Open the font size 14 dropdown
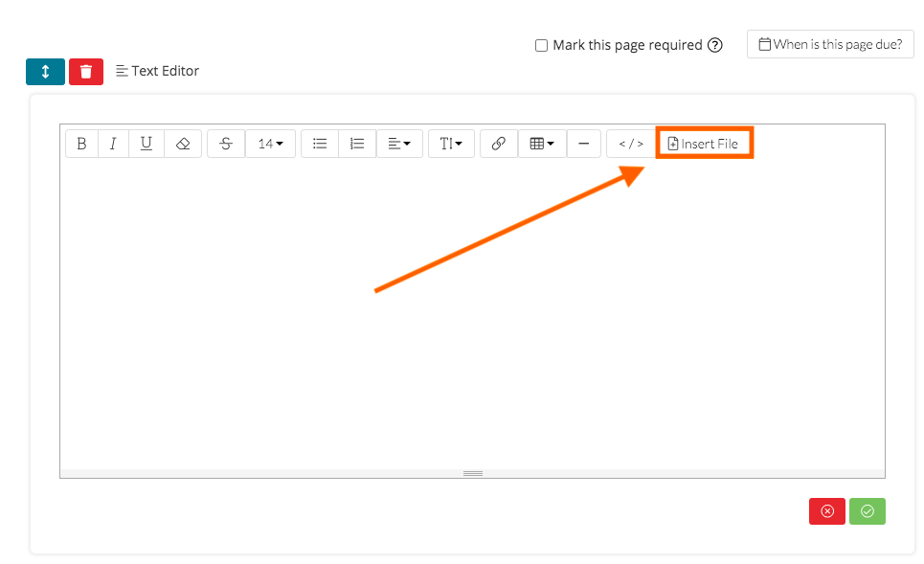 coord(270,144)
